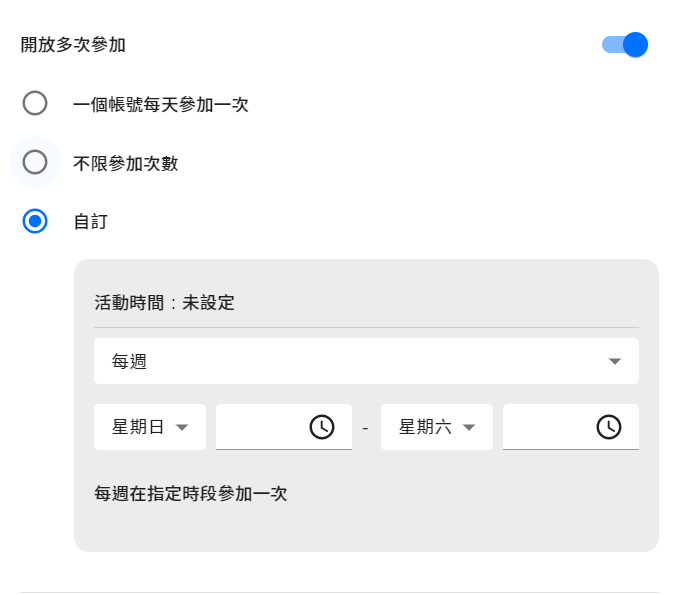
Task: Click the 一個帳號每天參加一次 label text
Action: pyautogui.click(x=160, y=104)
